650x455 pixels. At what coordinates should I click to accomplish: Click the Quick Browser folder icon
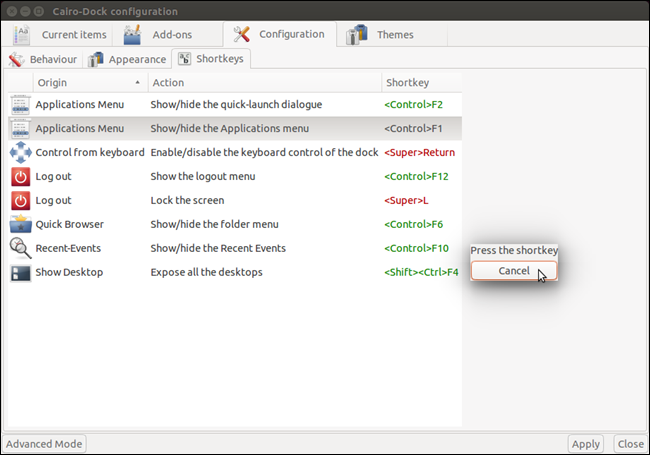tap(20, 224)
